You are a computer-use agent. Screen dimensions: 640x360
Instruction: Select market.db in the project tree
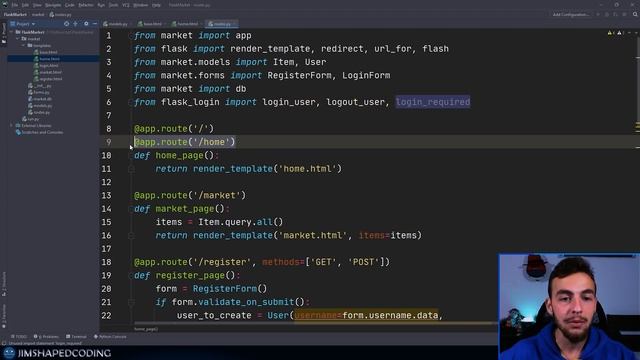tap(42, 99)
